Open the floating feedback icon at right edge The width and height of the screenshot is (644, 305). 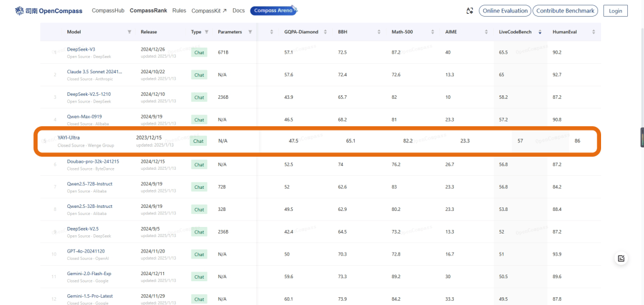(x=621, y=258)
